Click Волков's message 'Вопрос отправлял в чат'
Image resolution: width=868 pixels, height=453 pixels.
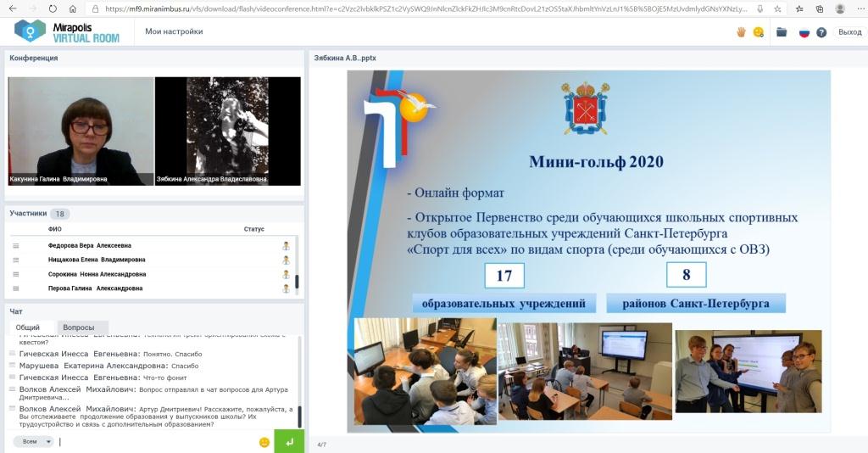153,393
